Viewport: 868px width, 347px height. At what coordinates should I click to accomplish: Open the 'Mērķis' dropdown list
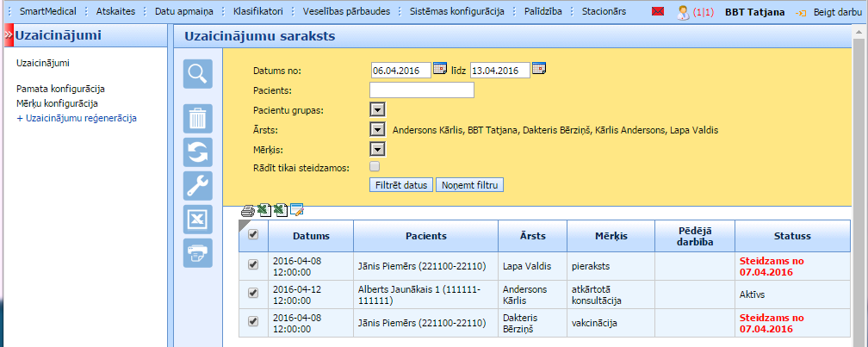tap(376, 149)
